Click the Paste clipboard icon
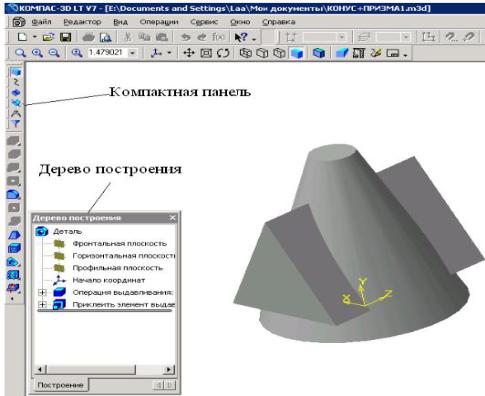 [161, 37]
